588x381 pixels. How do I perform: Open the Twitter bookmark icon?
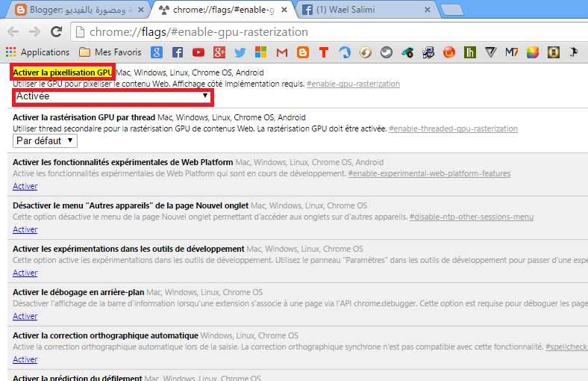coord(240,52)
